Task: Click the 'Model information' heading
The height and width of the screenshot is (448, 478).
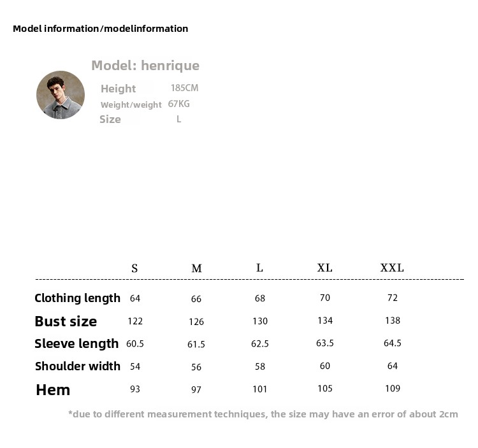Action: [100, 29]
